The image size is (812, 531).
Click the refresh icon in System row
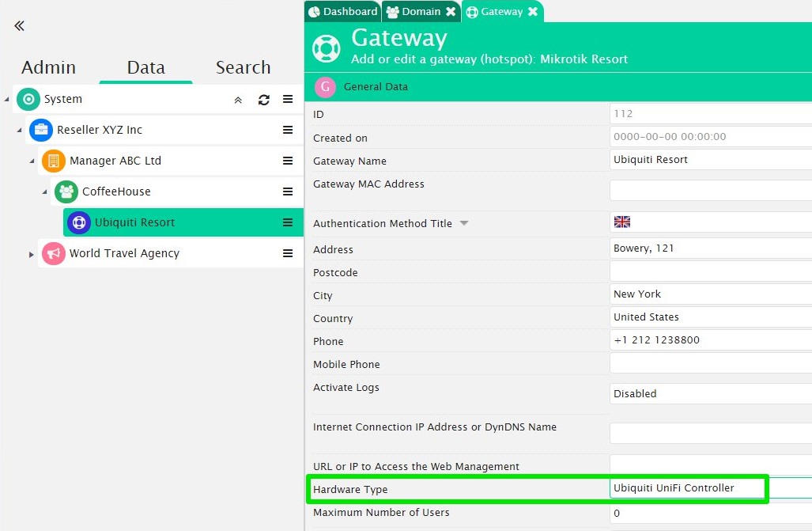(x=264, y=100)
